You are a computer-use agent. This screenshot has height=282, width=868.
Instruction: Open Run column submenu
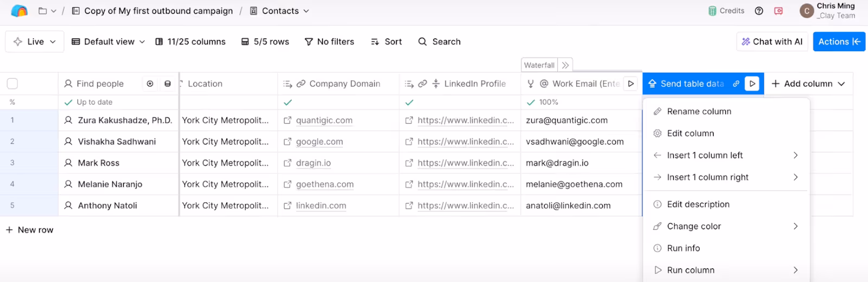pyautogui.click(x=726, y=270)
